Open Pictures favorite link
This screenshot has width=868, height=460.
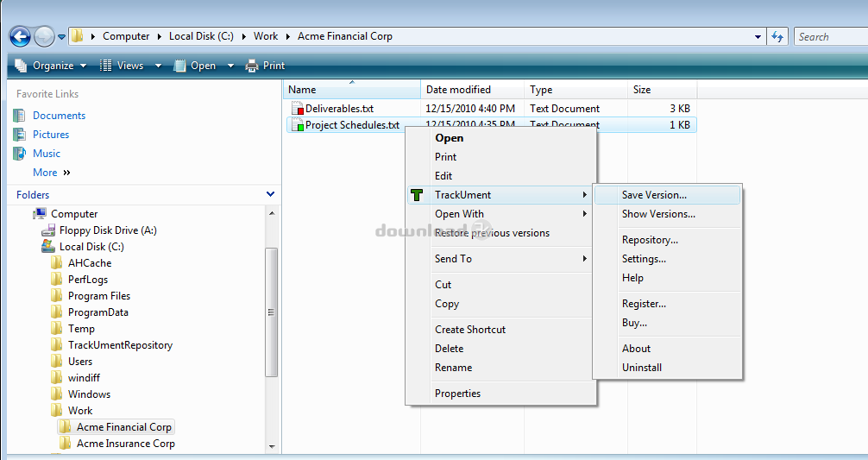(x=50, y=135)
